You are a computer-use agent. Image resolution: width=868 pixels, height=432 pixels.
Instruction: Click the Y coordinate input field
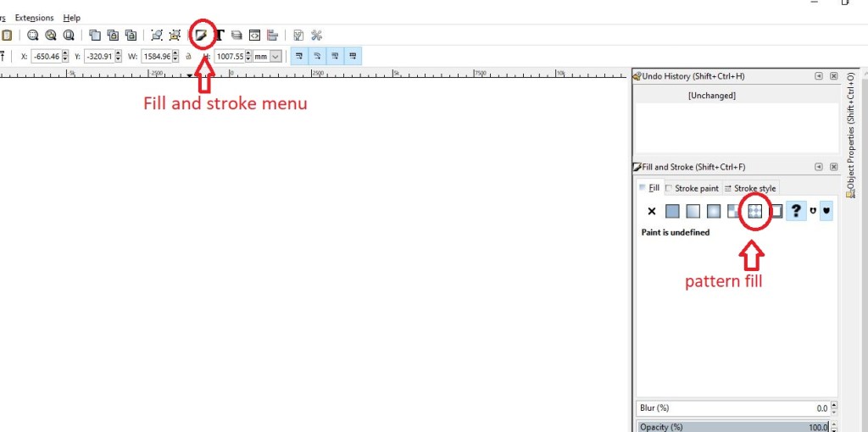(x=99, y=57)
